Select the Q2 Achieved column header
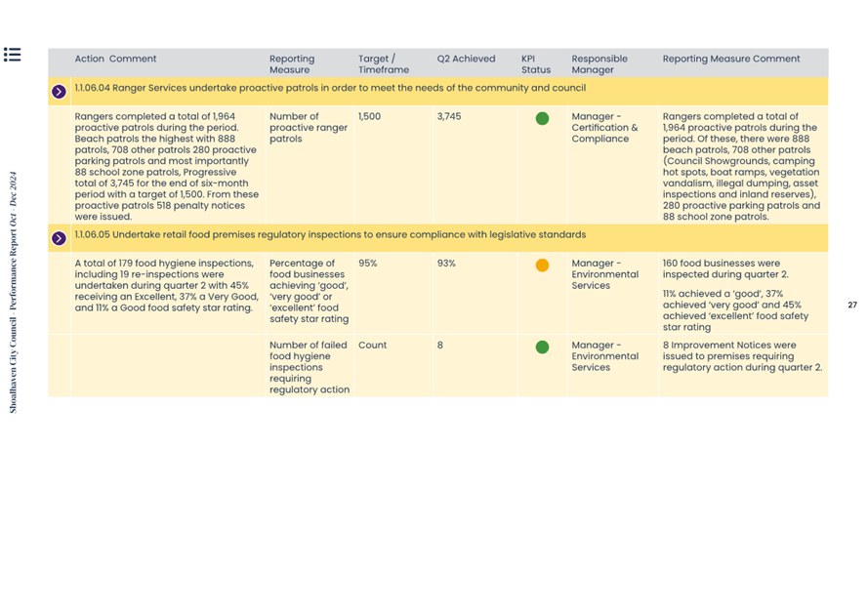 click(x=466, y=59)
